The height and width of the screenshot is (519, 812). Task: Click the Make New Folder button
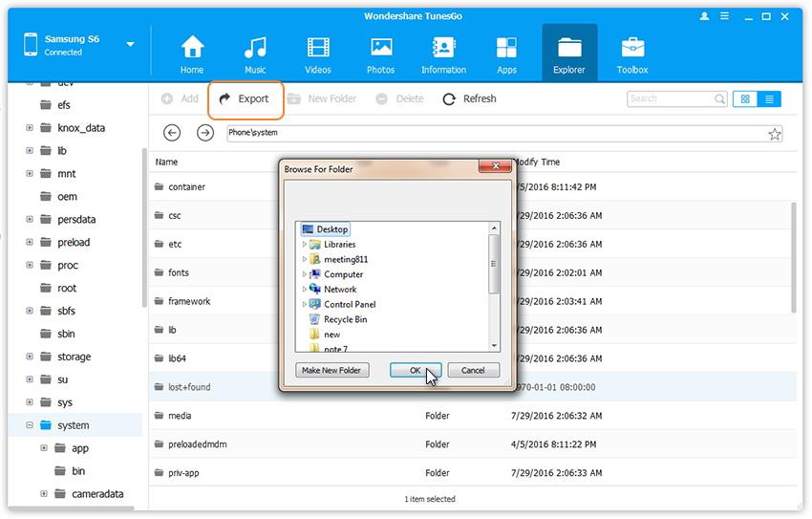pos(331,370)
